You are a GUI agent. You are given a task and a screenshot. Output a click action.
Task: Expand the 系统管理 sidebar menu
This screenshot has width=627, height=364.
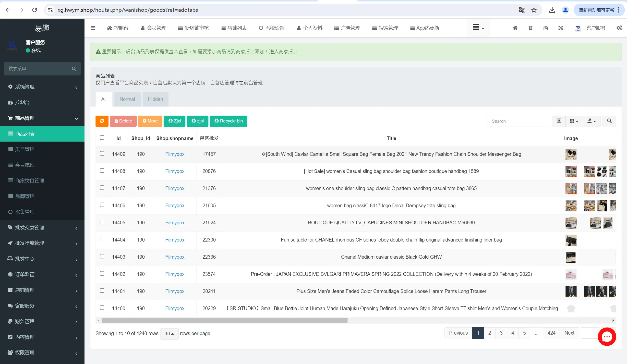click(42, 87)
